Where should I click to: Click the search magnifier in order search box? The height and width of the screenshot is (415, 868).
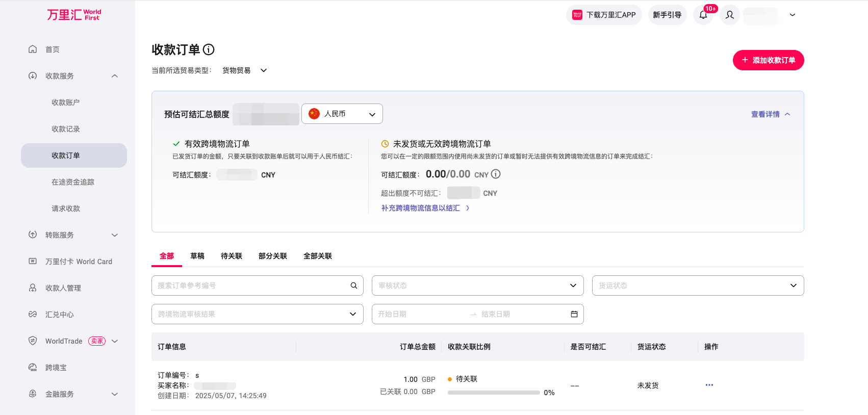(x=354, y=286)
